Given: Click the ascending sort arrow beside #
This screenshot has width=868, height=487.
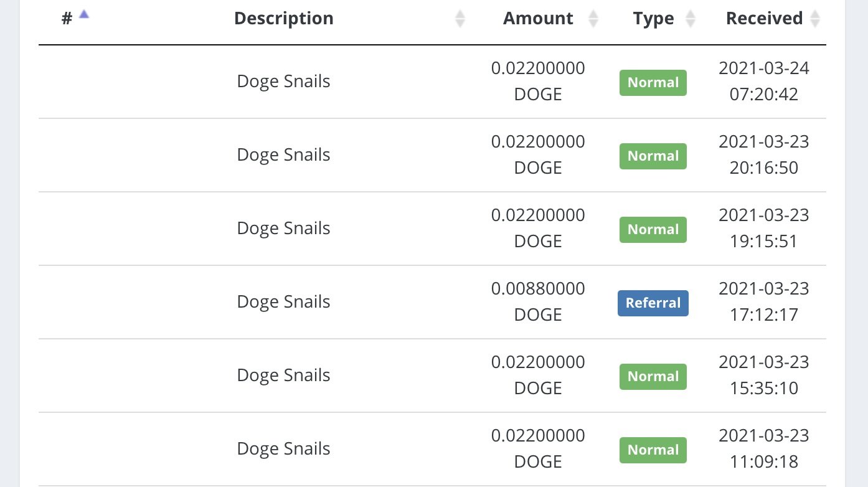Looking at the screenshot, I should click(x=84, y=14).
